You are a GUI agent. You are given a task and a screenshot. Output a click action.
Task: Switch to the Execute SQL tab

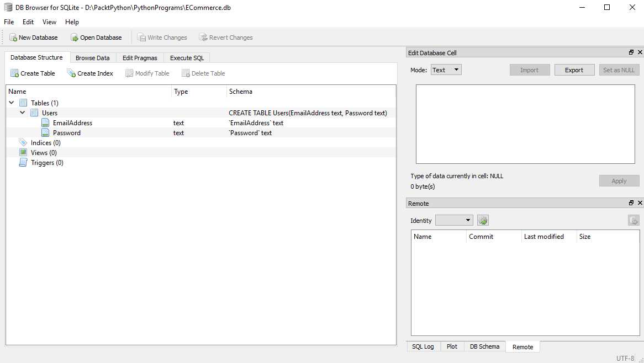click(187, 58)
